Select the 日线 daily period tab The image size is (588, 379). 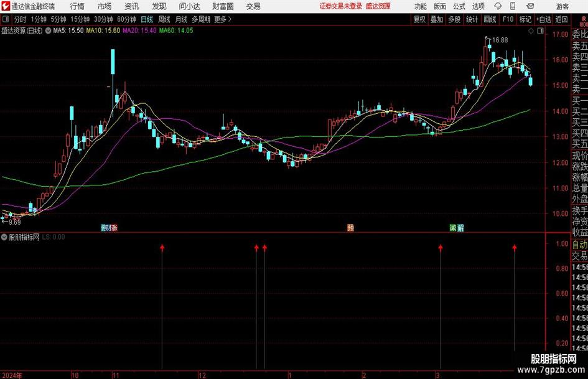(147, 19)
